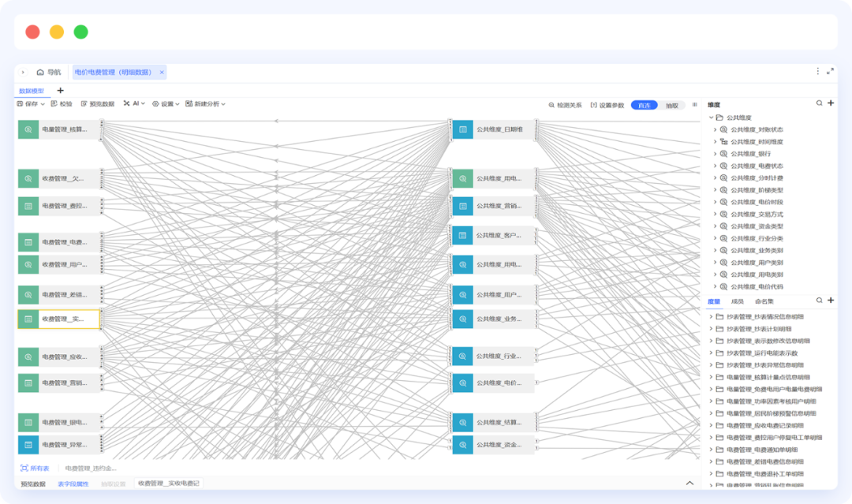Switch connection mode to 直连
This screenshot has height=504, width=852.
pyautogui.click(x=644, y=105)
